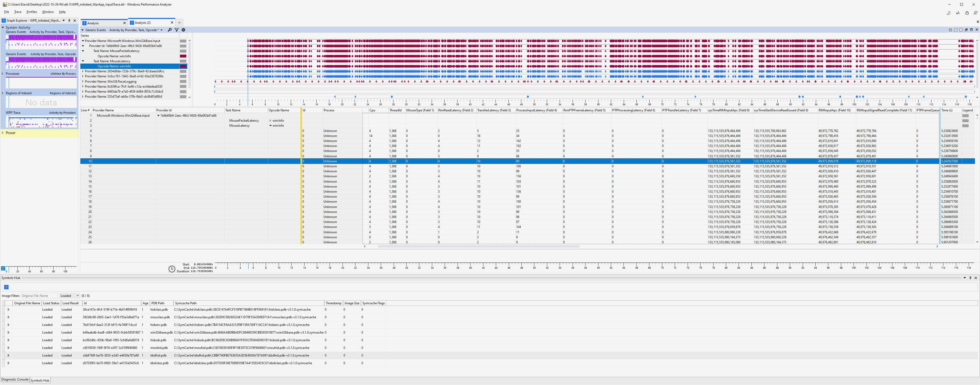Open view editor gear icon
This screenshot has height=385, width=980.
183,30
